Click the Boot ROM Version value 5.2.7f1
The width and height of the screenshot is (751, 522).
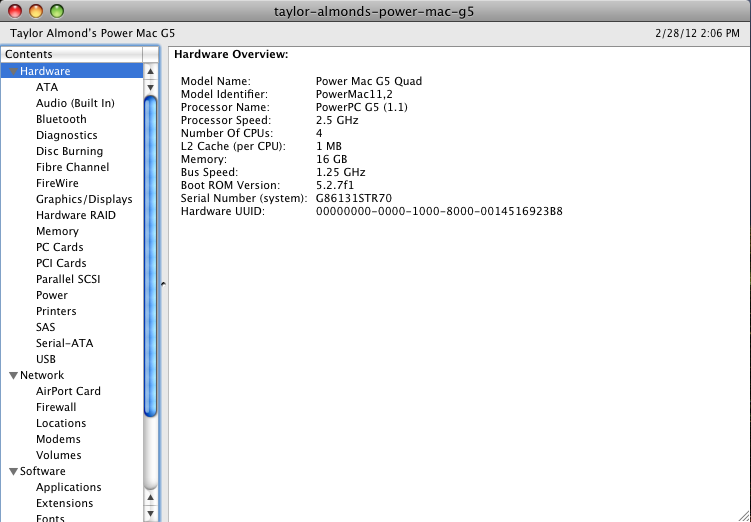pos(335,185)
